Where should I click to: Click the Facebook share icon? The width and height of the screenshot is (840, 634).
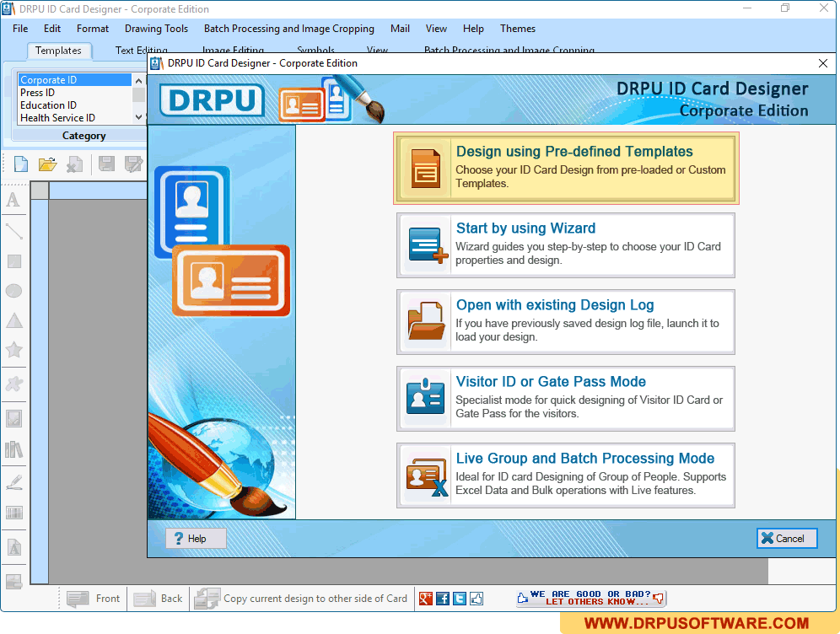pyautogui.click(x=443, y=599)
